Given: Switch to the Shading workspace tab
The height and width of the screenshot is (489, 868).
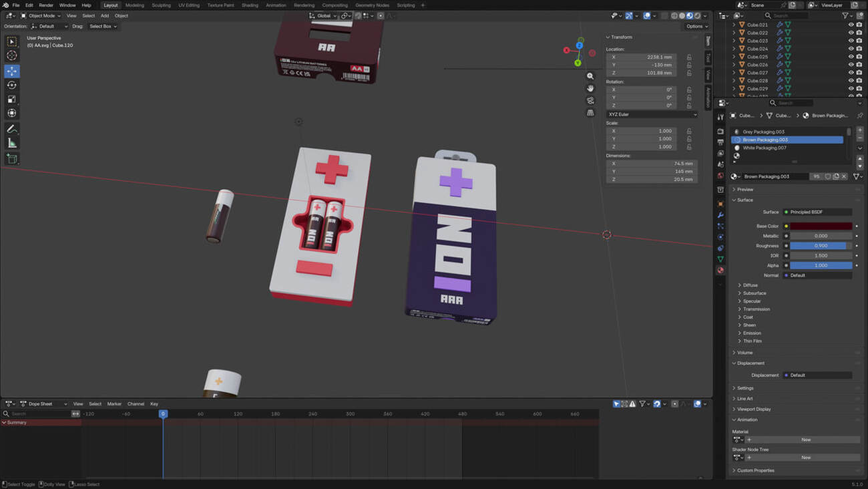Looking at the screenshot, I should point(250,5).
